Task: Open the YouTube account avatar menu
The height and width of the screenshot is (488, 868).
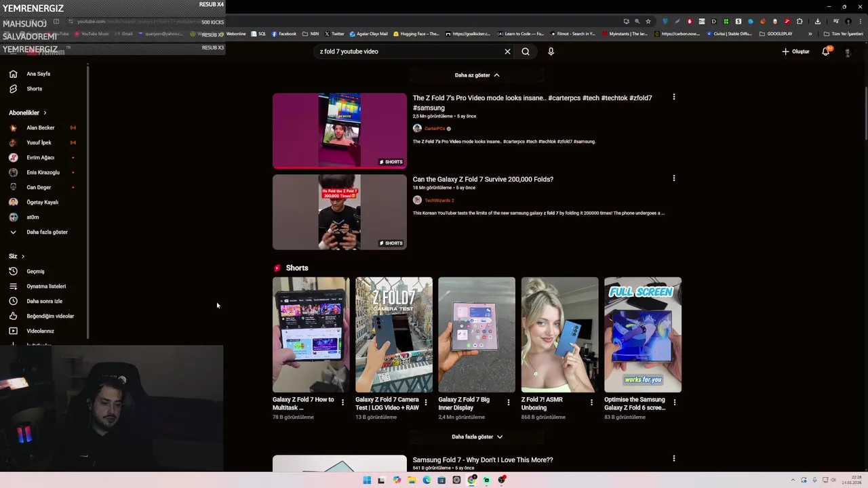Action: click(x=848, y=52)
